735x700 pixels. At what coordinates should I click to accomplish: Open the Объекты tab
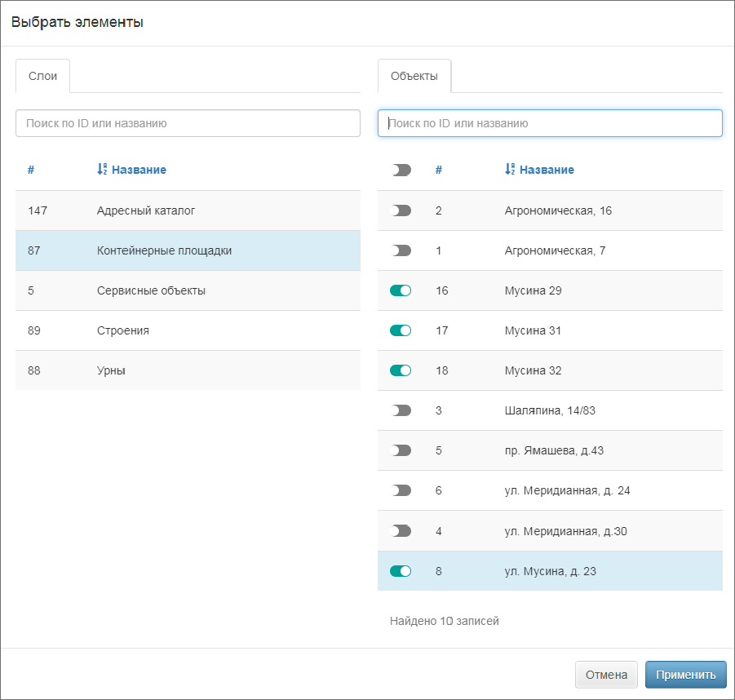(x=414, y=76)
